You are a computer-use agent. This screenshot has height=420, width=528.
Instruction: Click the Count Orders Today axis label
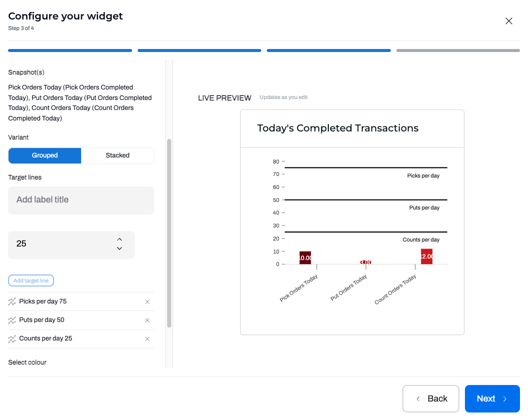click(395, 289)
